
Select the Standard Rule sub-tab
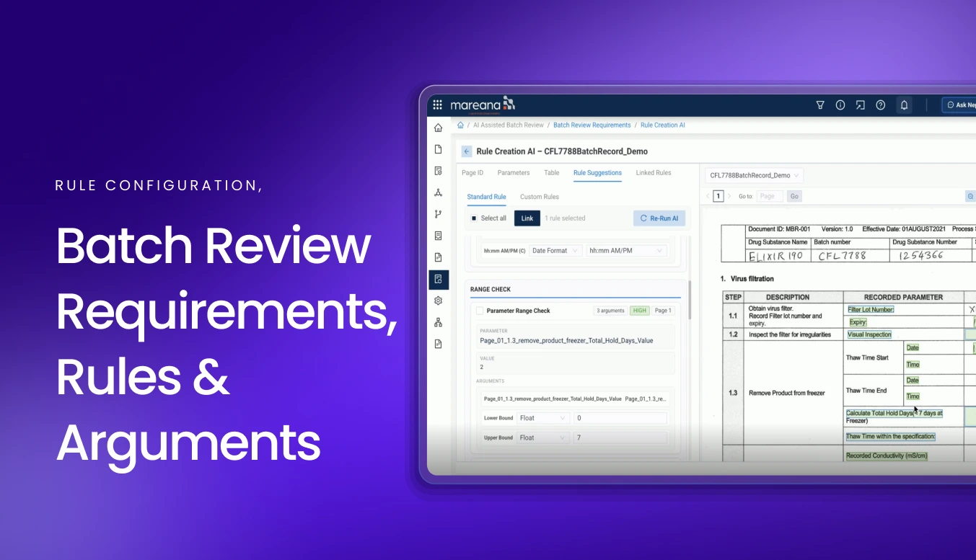coord(486,197)
